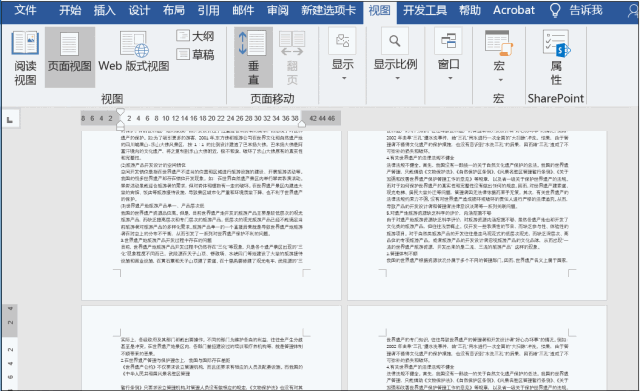Screen dimensions: 640x391
Task: Switch to 阅读视图 reading view
Action: click(25, 58)
